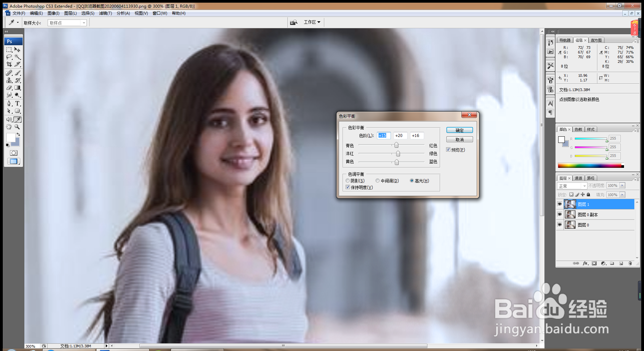
Task: Select the Rectangular Marquee tool
Action: (x=9, y=50)
